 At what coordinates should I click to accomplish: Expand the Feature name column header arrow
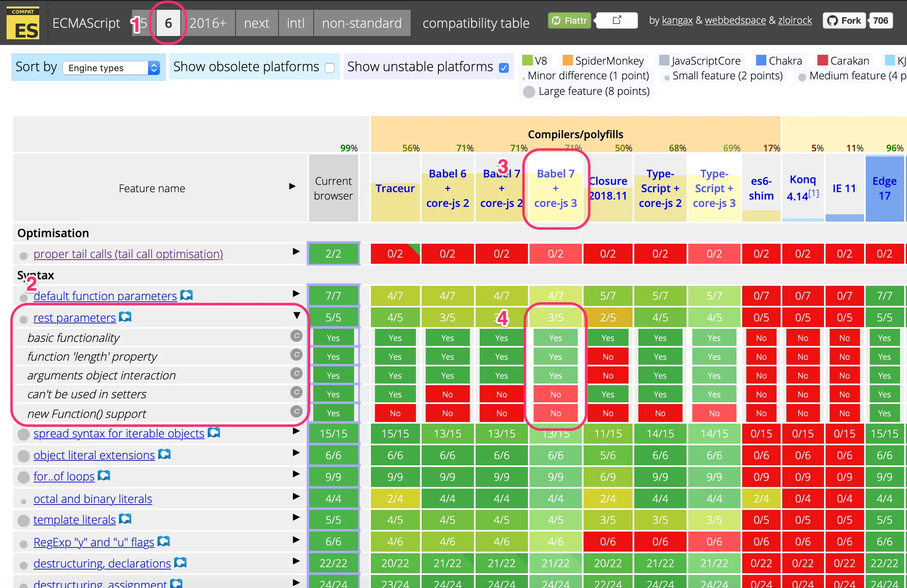tap(292, 186)
